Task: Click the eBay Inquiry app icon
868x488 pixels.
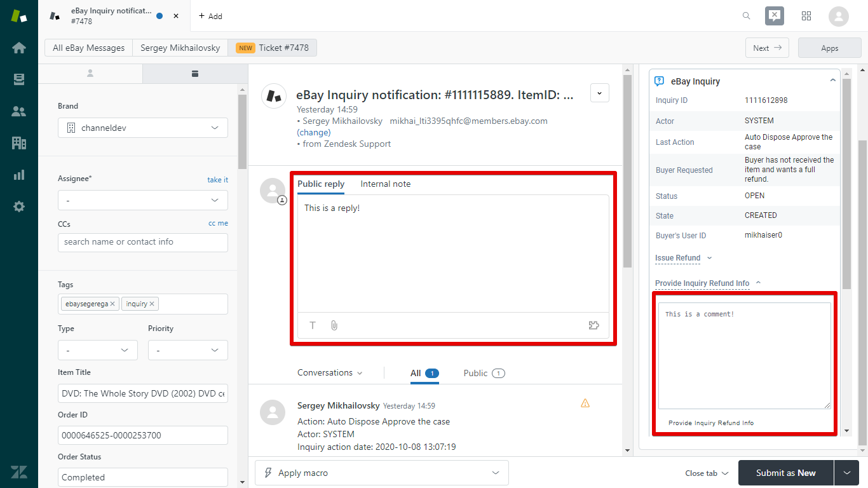Action: click(x=660, y=81)
